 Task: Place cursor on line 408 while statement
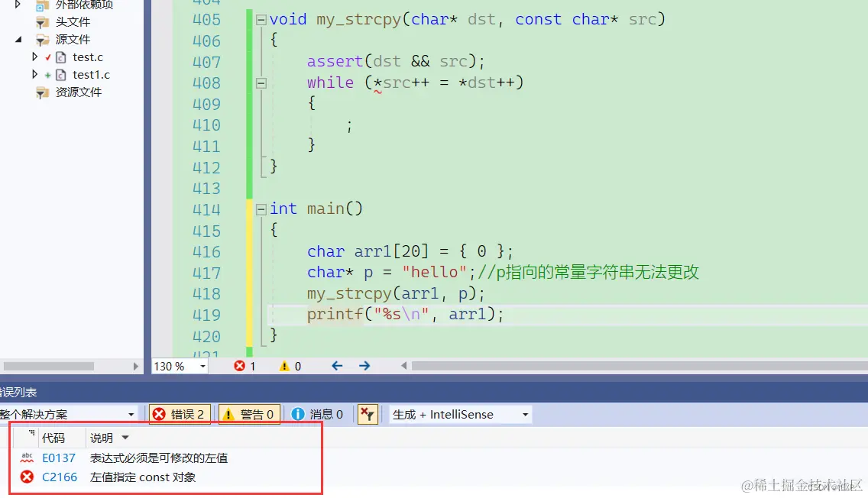[415, 83]
